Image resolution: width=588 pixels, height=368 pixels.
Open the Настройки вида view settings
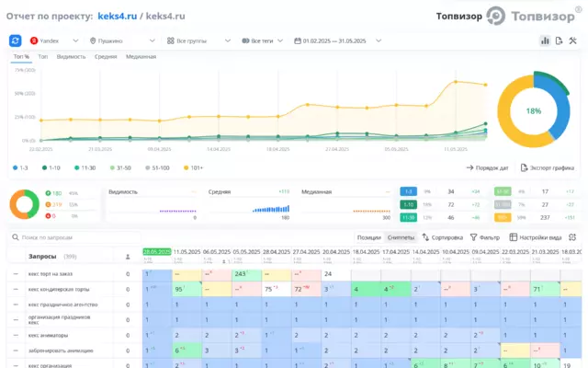point(536,237)
